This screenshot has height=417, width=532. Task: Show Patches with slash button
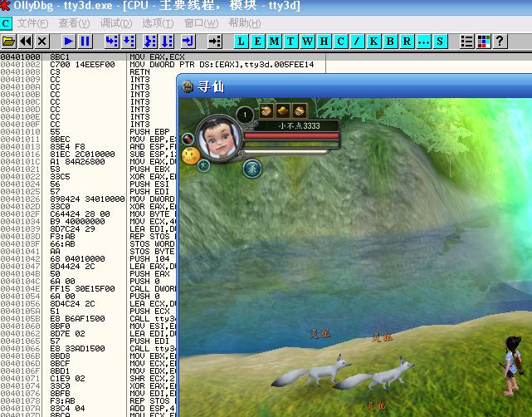[357, 42]
